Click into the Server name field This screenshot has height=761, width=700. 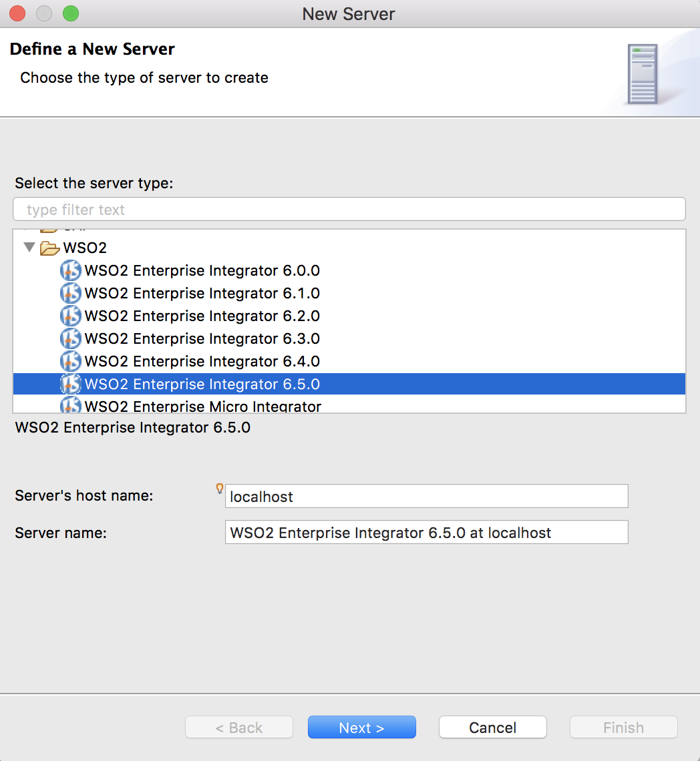coord(427,533)
